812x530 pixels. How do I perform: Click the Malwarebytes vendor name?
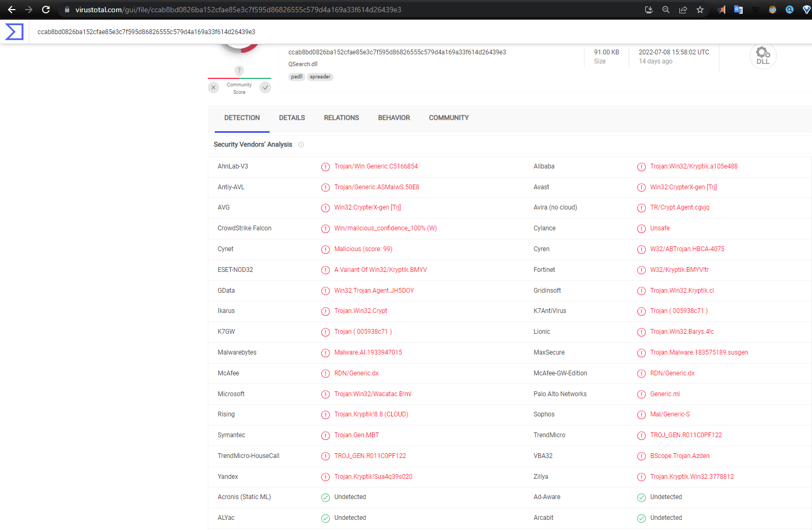click(x=237, y=352)
